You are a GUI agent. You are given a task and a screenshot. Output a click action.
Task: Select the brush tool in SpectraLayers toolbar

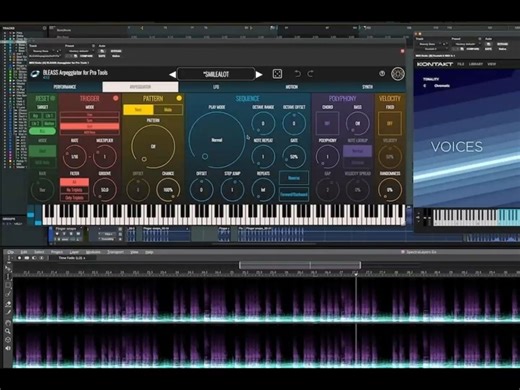click(8, 294)
